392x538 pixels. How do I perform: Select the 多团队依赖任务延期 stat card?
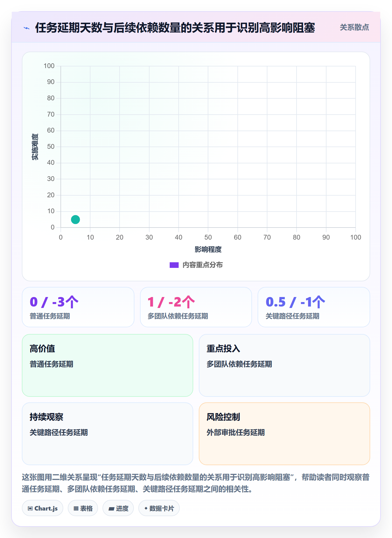(x=196, y=307)
